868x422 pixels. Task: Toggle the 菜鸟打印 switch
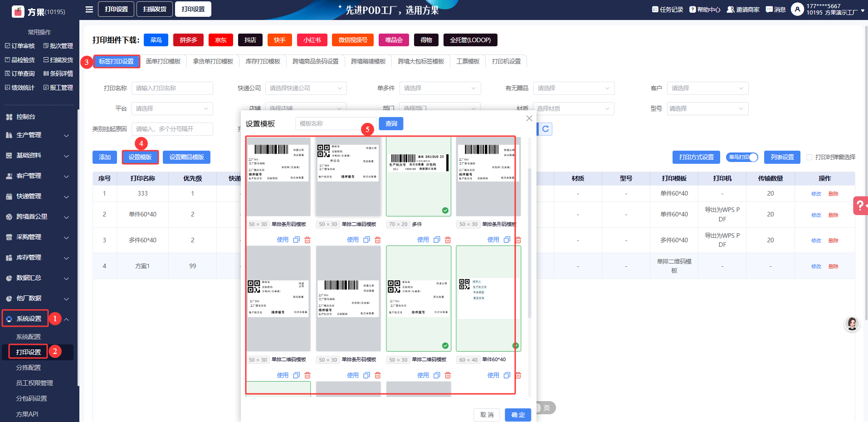click(742, 157)
